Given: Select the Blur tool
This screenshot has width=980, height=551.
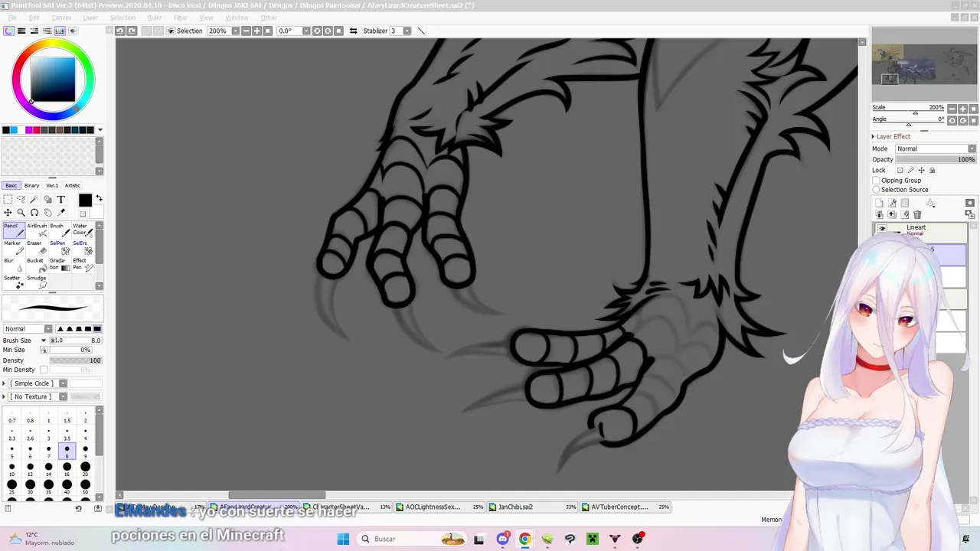Looking at the screenshot, I should point(15,265).
